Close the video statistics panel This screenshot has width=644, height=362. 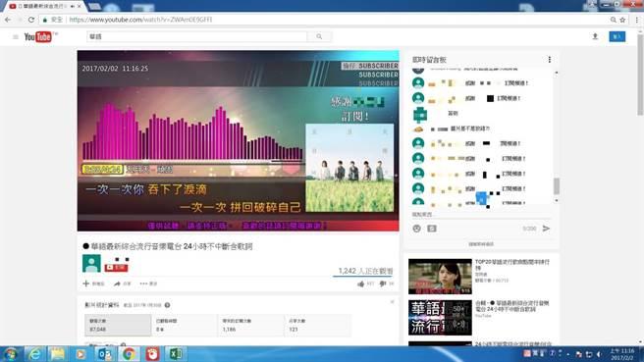pyautogui.click(x=393, y=302)
